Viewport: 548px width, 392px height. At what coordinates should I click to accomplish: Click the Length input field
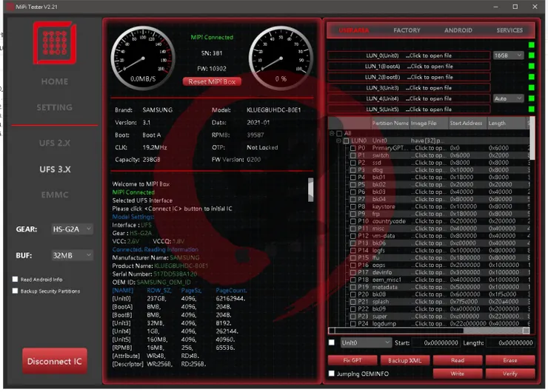click(510, 342)
